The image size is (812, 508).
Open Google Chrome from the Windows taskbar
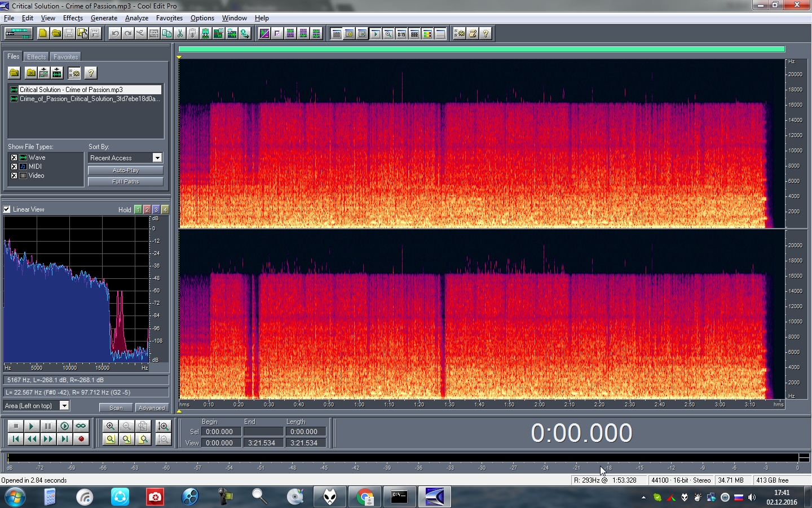[x=365, y=497]
